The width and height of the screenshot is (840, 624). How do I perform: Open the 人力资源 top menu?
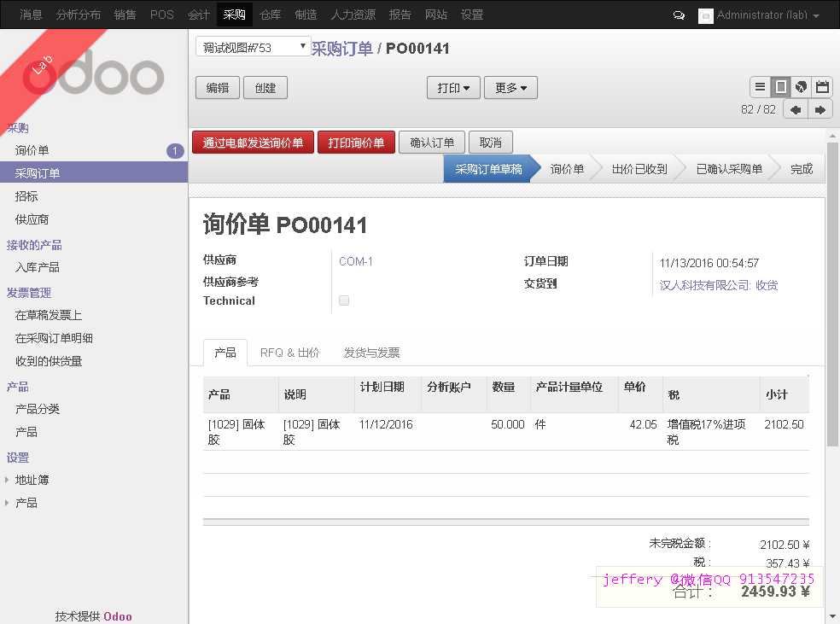click(x=353, y=15)
